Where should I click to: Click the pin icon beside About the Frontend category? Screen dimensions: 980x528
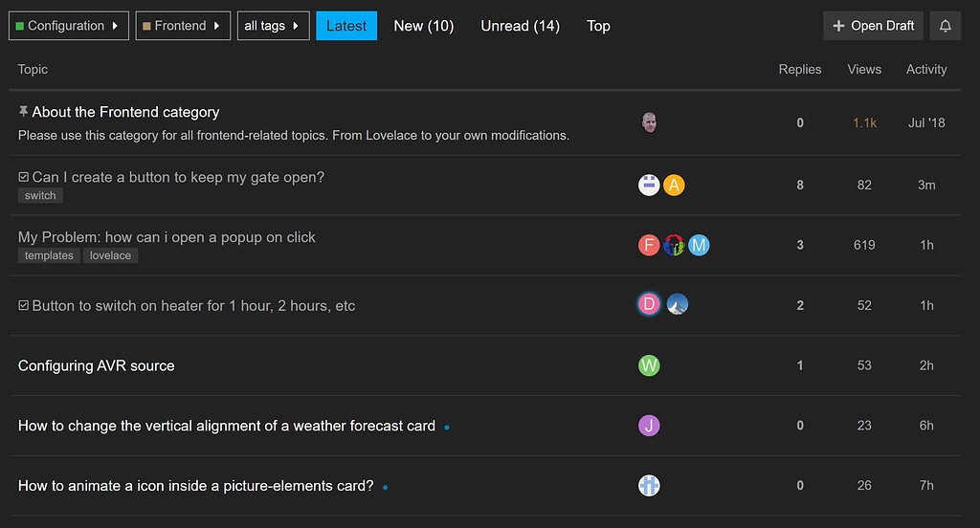tap(23, 111)
